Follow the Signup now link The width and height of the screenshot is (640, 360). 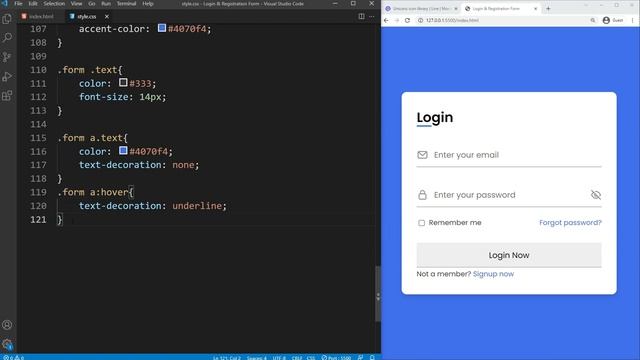(x=493, y=274)
